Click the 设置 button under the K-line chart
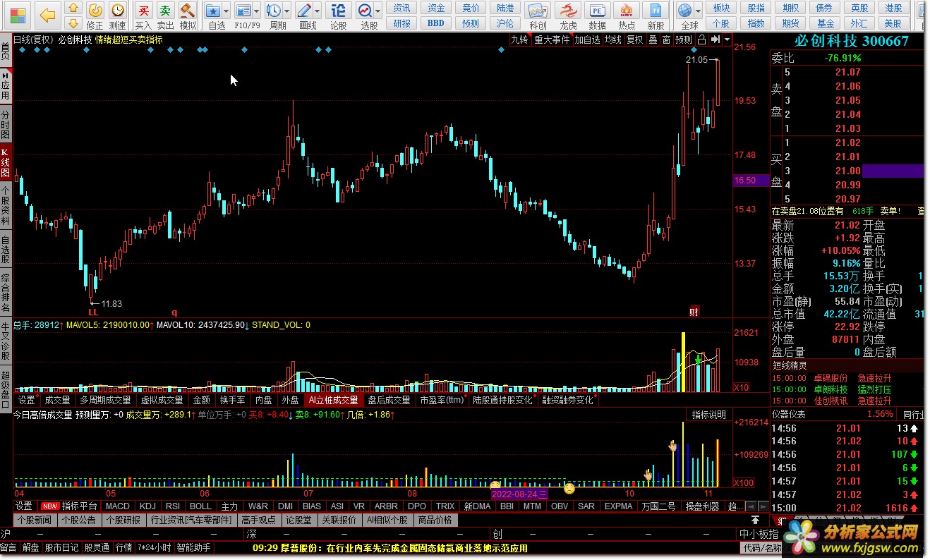Viewport: 930px width, 560px height. (26, 400)
